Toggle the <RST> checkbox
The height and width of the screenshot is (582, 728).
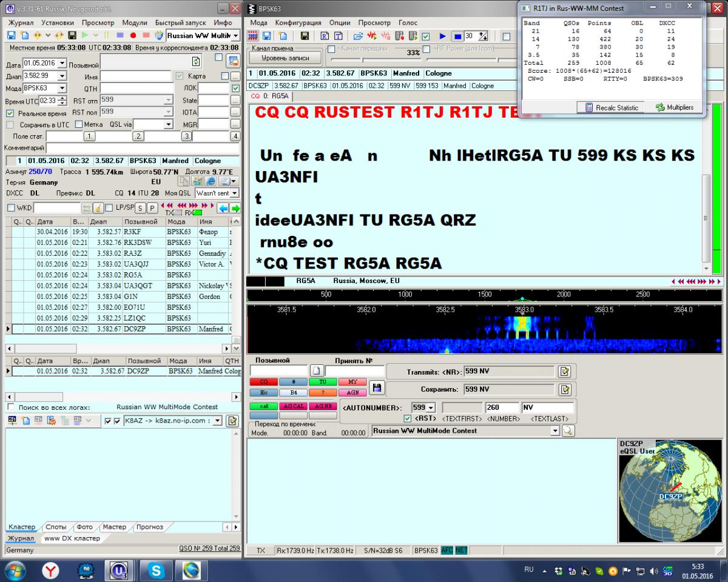click(x=408, y=418)
